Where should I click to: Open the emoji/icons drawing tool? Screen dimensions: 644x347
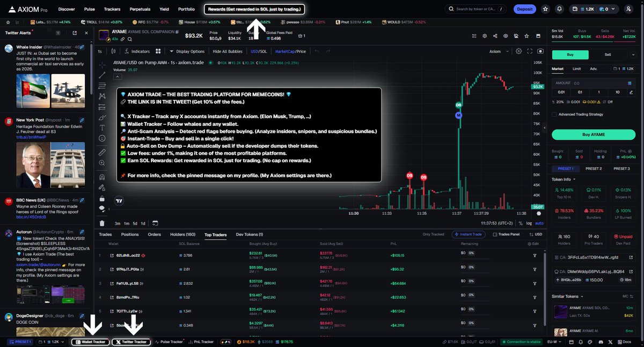(102, 138)
